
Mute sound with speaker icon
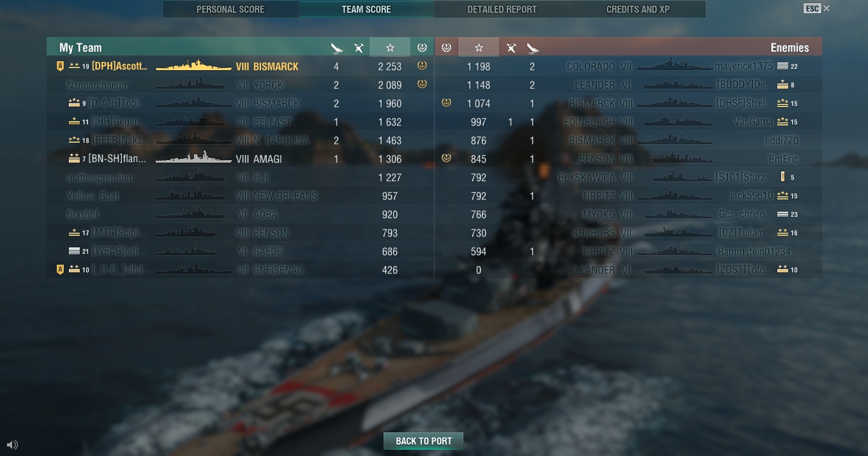pyautogui.click(x=12, y=445)
